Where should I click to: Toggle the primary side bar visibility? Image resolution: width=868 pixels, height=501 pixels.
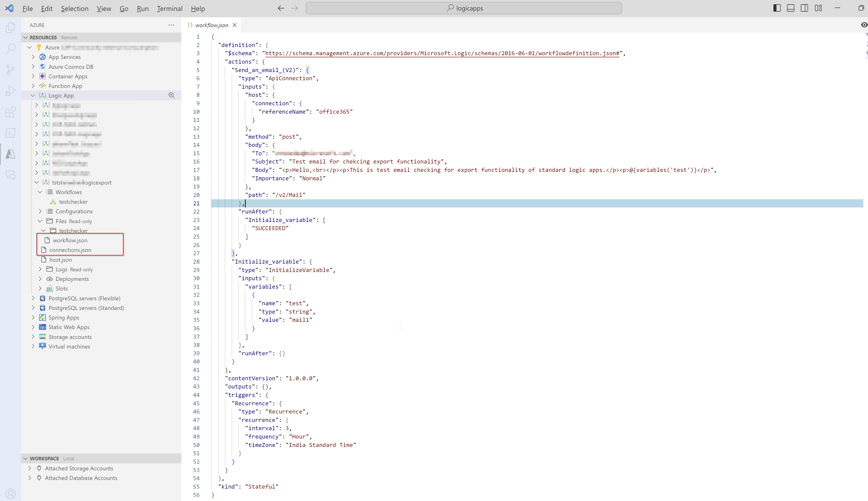click(777, 8)
